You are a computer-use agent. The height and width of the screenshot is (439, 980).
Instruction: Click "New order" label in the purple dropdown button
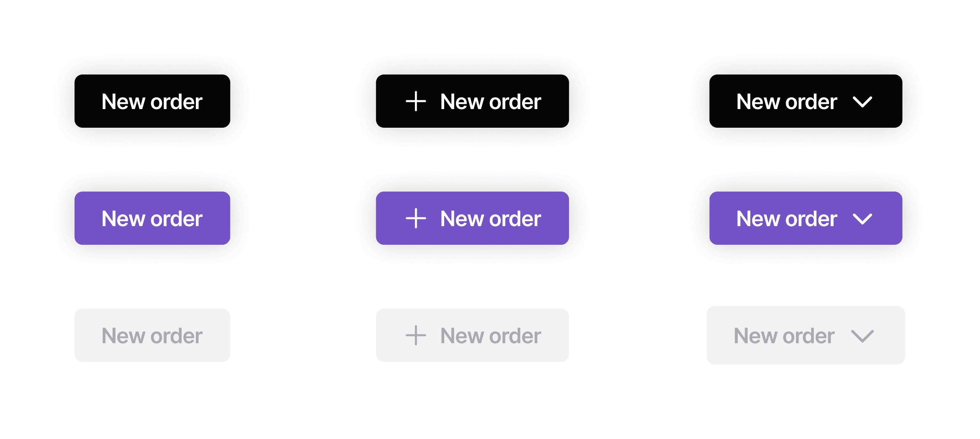point(786,219)
